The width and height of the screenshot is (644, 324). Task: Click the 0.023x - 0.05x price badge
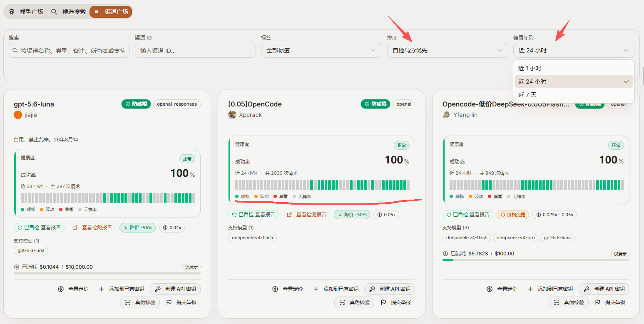[x=554, y=215]
